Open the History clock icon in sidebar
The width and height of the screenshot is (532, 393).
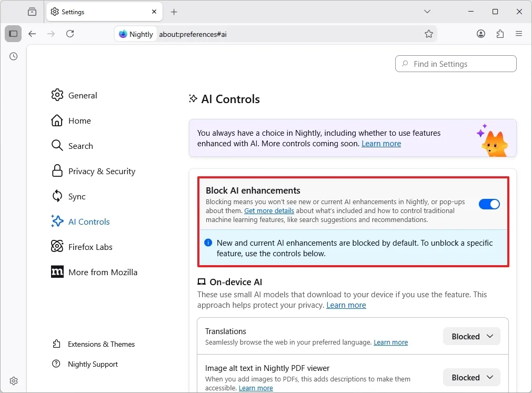13,56
